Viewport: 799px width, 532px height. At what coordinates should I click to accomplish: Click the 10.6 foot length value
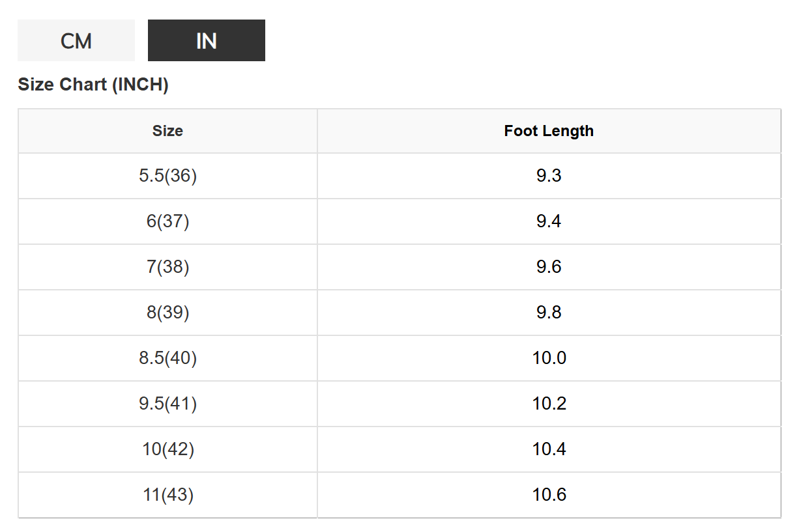click(549, 495)
